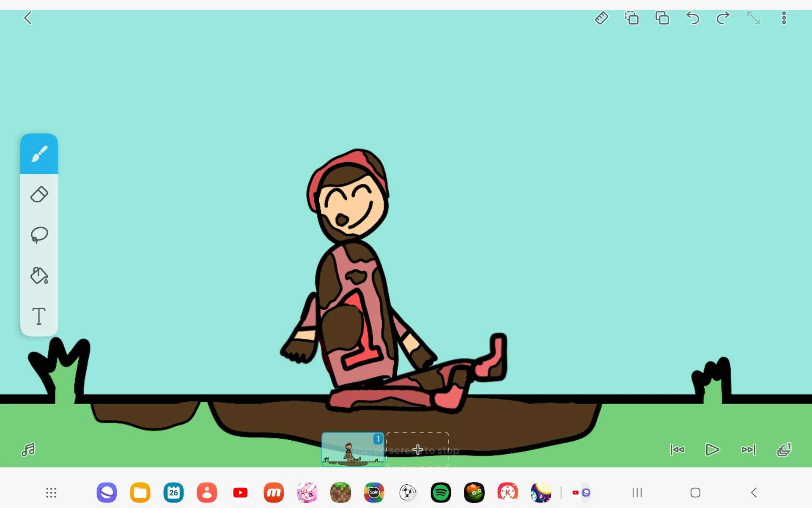The image size is (812, 508).
Task: Open the layers panel
Action: tap(785, 450)
